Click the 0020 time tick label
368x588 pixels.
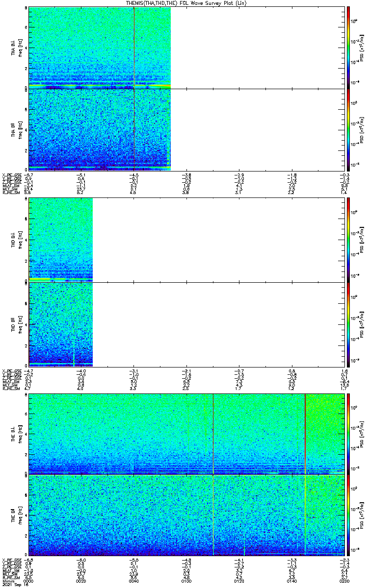click(x=81, y=581)
